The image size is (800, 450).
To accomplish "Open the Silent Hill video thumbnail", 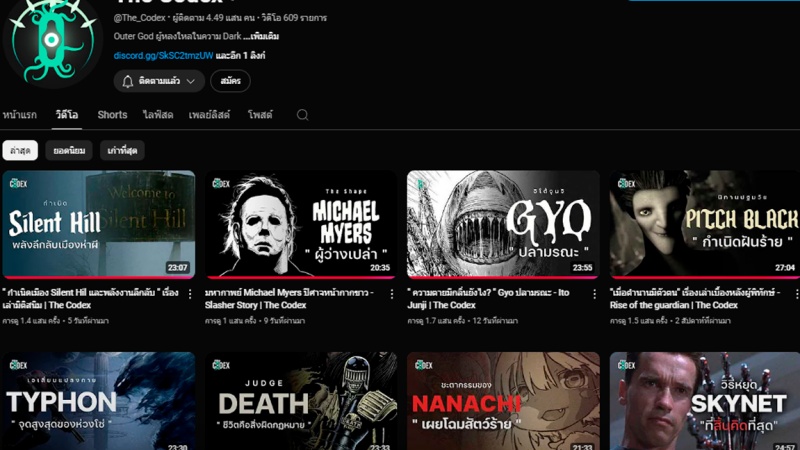I will 98,224.
